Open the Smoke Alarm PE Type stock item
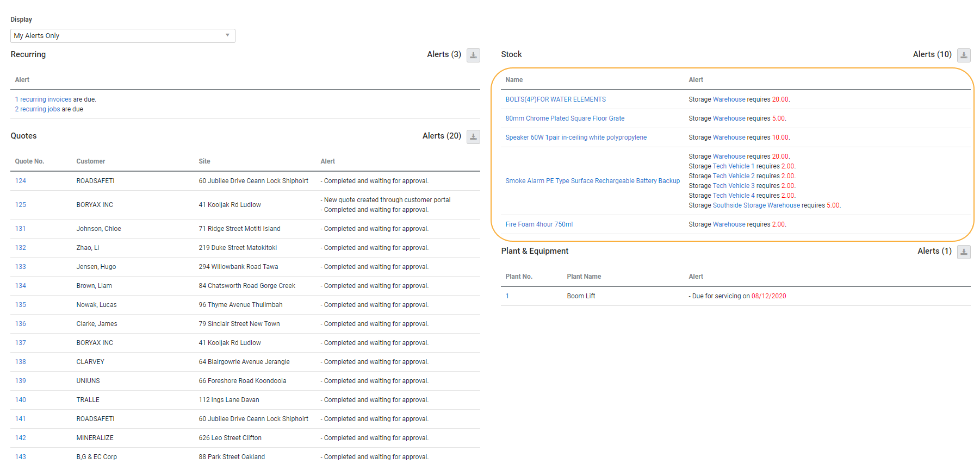The image size is (980, 464). pos(592,181)
